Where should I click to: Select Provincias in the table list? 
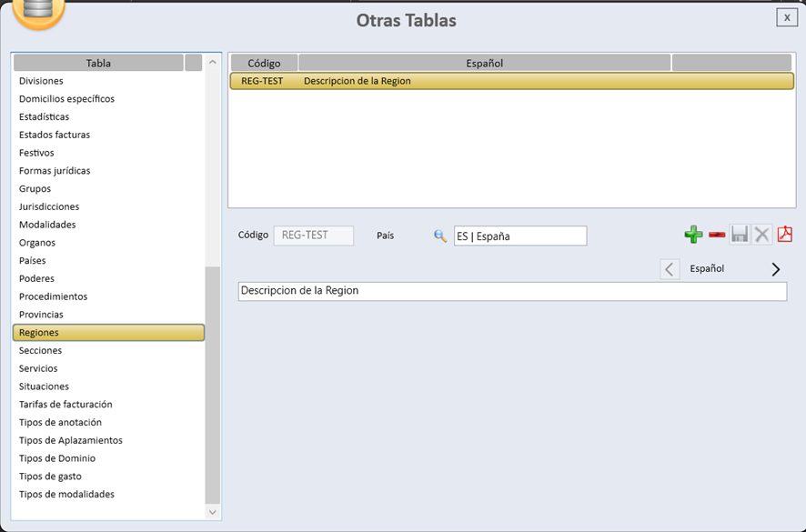(x=42, y=315)
